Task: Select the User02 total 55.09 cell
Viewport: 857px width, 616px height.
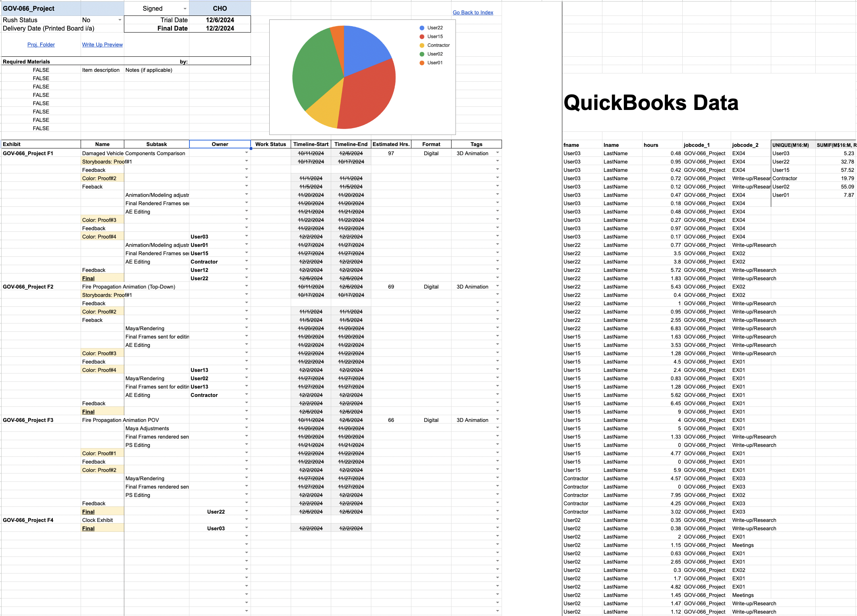Action: coord(836,187)
